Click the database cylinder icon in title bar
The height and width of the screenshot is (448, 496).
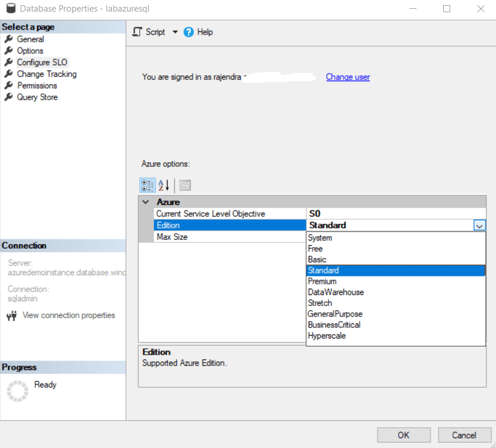(11, 9)
